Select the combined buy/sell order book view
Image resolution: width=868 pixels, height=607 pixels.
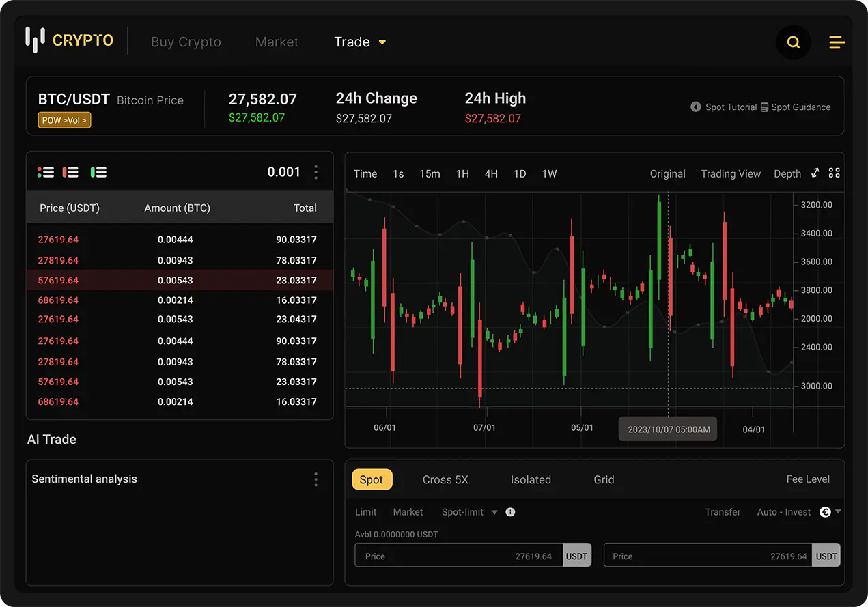[x=45, y=171]
